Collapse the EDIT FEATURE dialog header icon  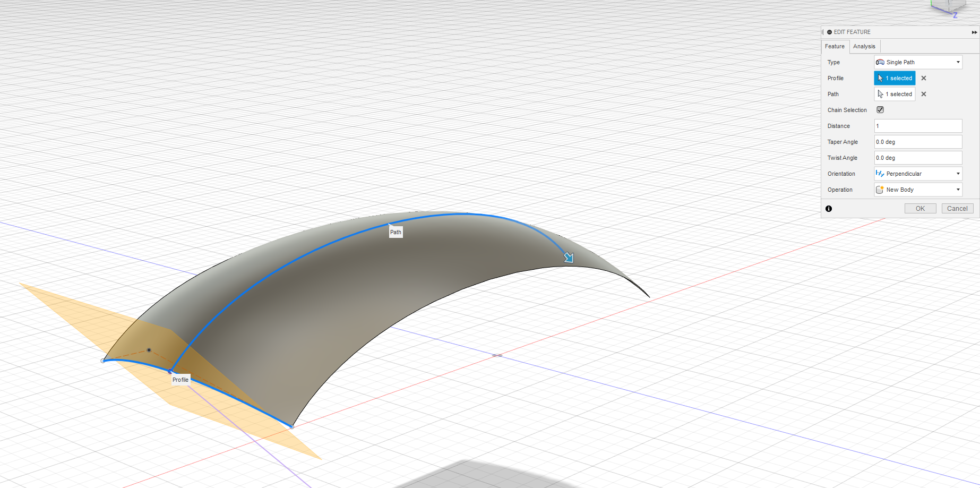coord(829,32)
